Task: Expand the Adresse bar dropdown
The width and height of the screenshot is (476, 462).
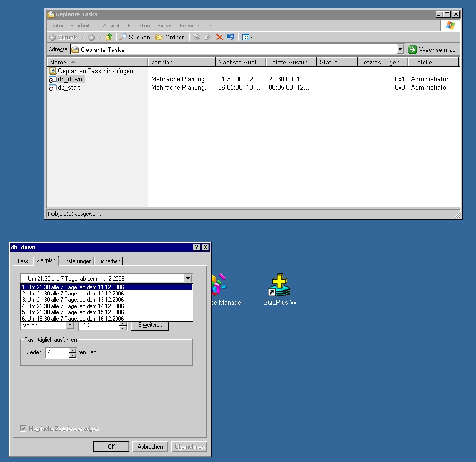Action: (400, 49)
